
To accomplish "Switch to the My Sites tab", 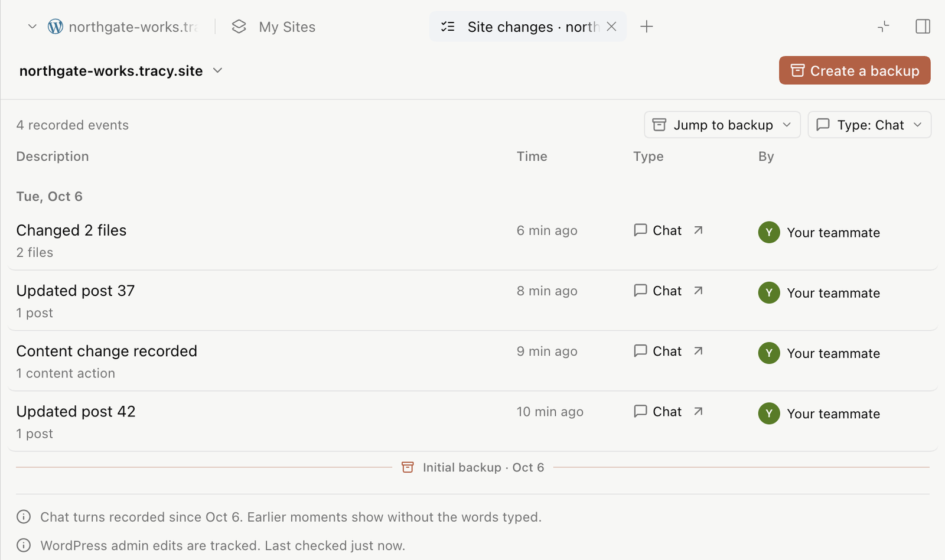I will point(273,27).
